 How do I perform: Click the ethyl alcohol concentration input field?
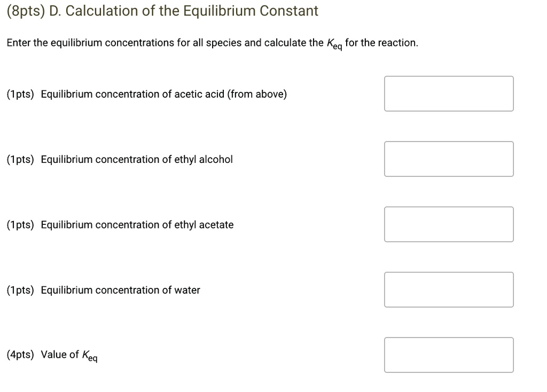[448, 159]
